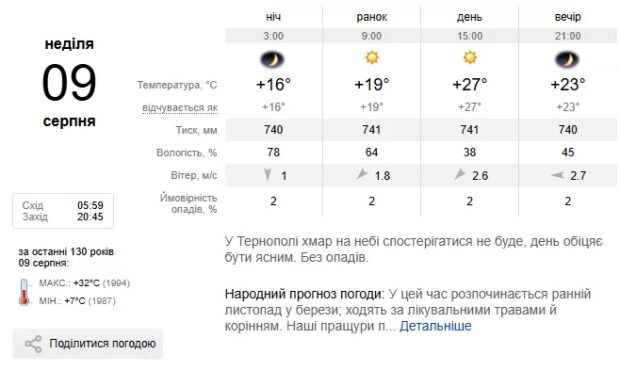Click the wind direction arrow beside 2.7
This screenshot has height=370, width=620.
pyautogui.click(x=558, y=175)
